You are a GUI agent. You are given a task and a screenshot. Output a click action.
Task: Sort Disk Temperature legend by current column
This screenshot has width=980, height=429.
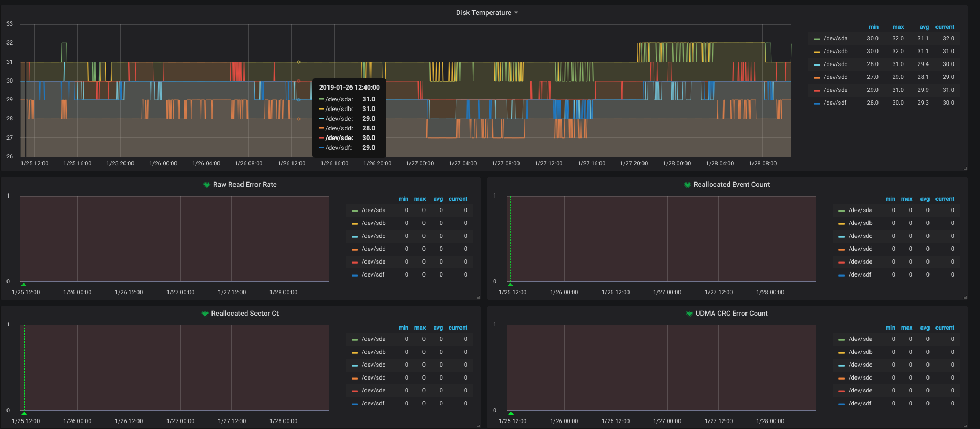945,27
